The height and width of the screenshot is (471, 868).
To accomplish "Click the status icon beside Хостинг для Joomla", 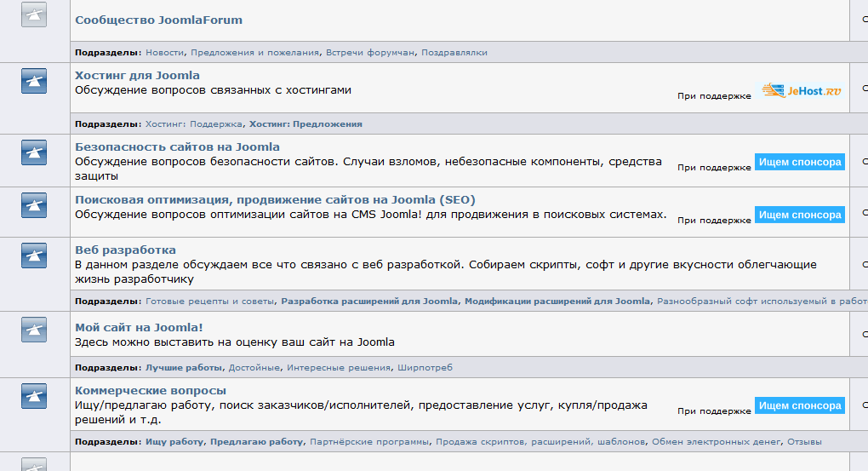I will click(34, 81).
